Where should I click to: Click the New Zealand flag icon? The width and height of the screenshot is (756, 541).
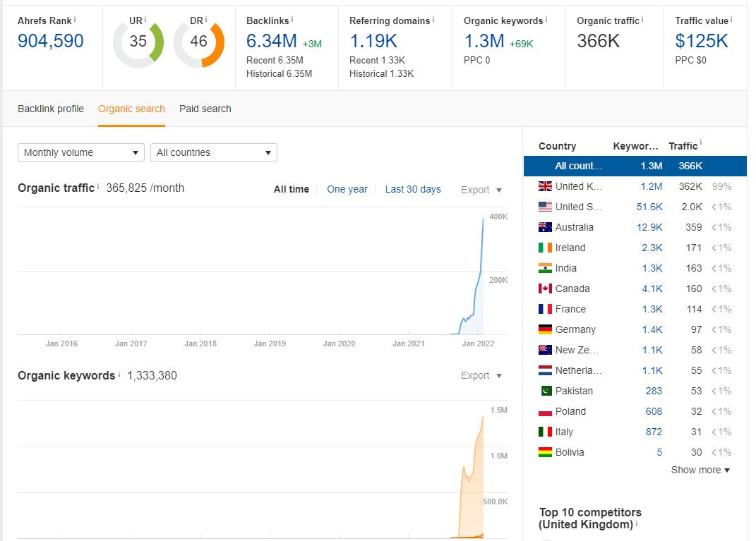(545, 350)
